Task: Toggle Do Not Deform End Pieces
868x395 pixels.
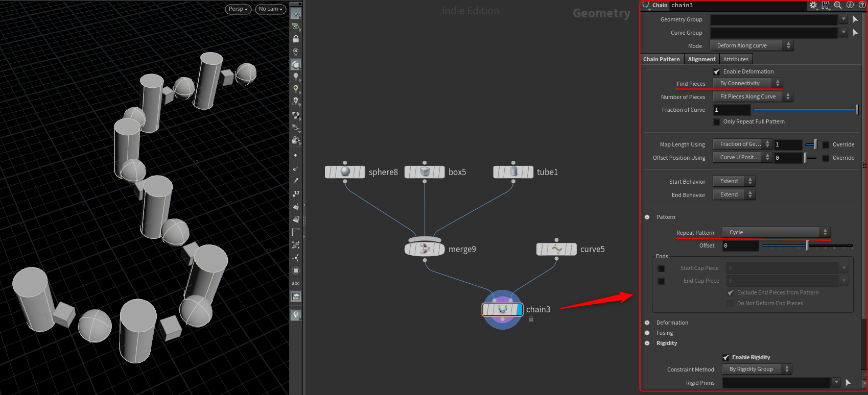Action: 731,304
